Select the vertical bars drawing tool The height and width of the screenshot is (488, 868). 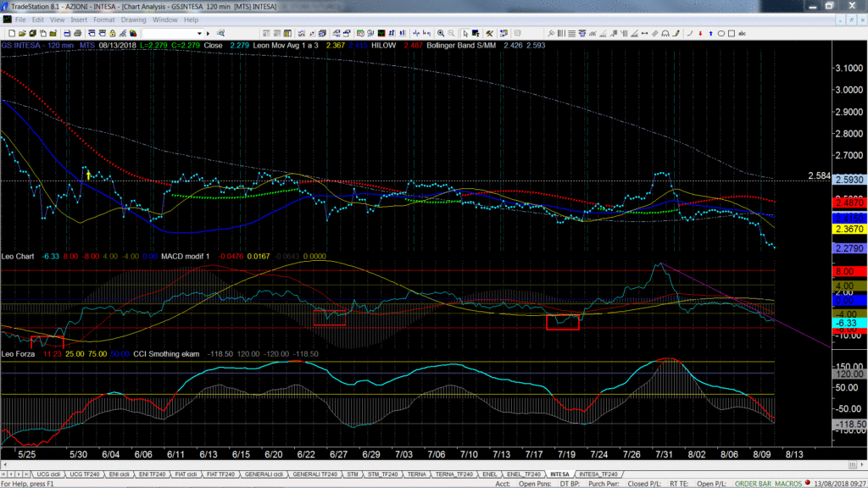(561, 33)
